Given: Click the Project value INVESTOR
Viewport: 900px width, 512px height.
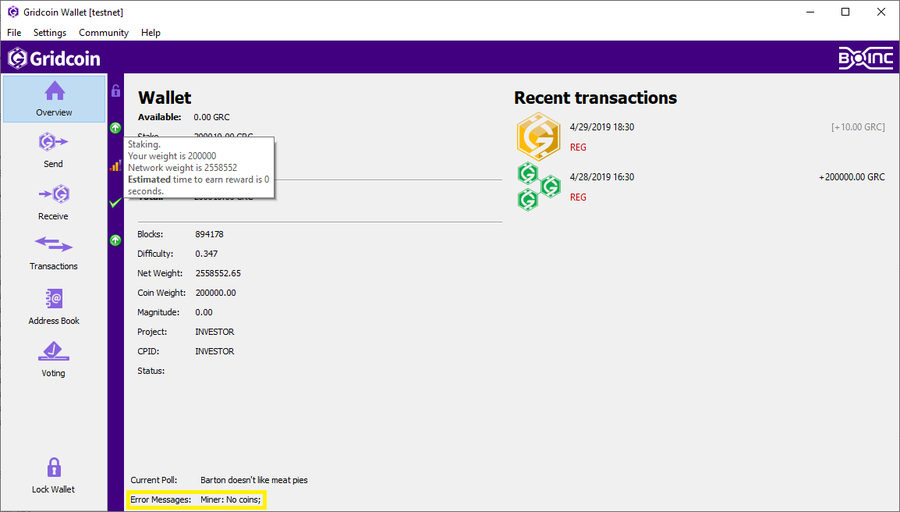Looking at the screenshot, I should [215, 332].
